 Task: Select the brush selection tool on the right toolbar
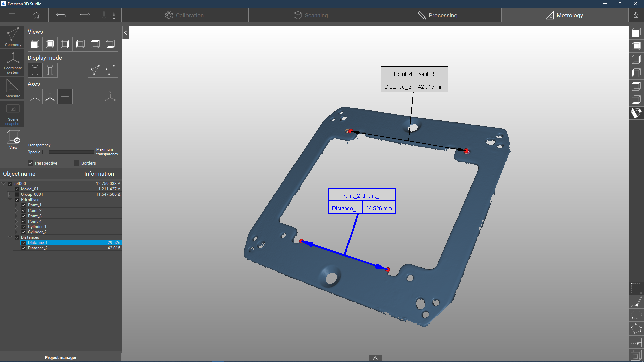[636, 302]
